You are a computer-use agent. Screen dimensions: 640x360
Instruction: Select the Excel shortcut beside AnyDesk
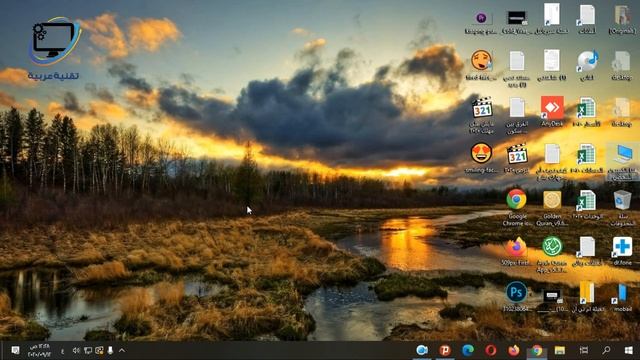coord(587,111)
